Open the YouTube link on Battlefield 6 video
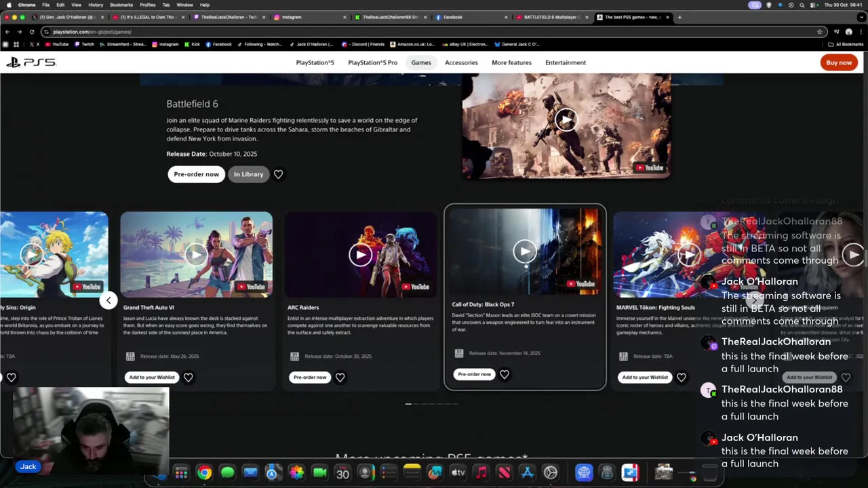Viewport: 868px width, 488px height. [649, 168]
